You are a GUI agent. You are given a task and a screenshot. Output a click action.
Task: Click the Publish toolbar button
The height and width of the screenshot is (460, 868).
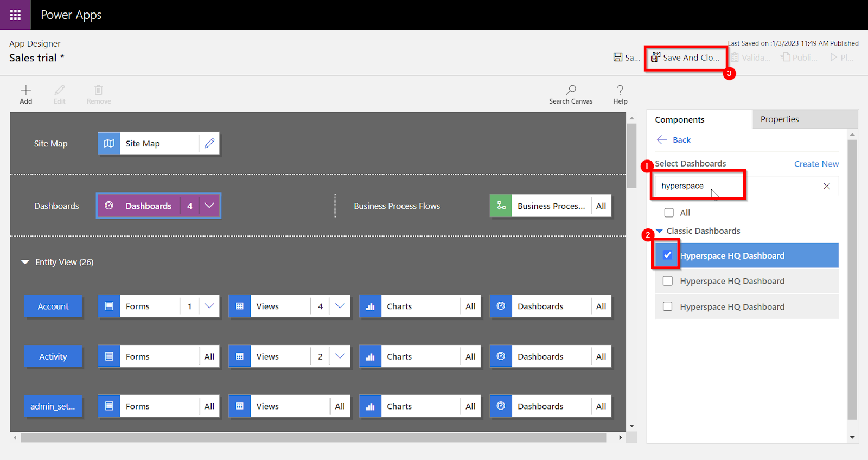click(x=799, y=58)
